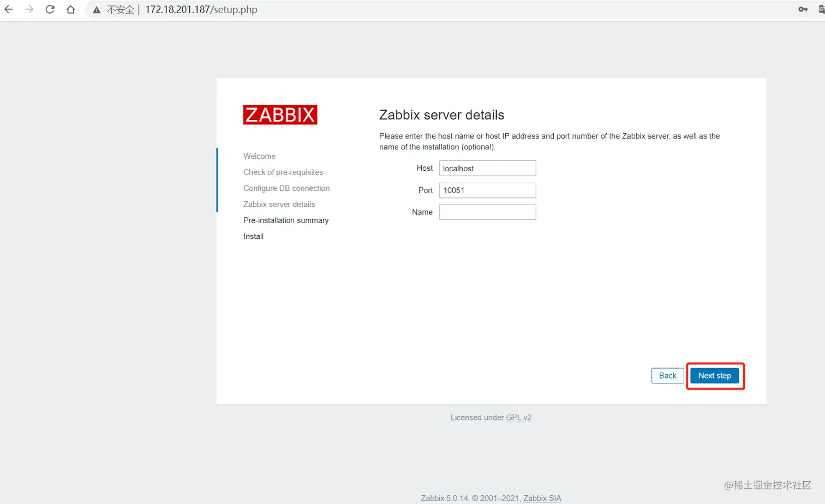Open the Zabbix SIA link

pyautogui.click(x=542, y=498)
